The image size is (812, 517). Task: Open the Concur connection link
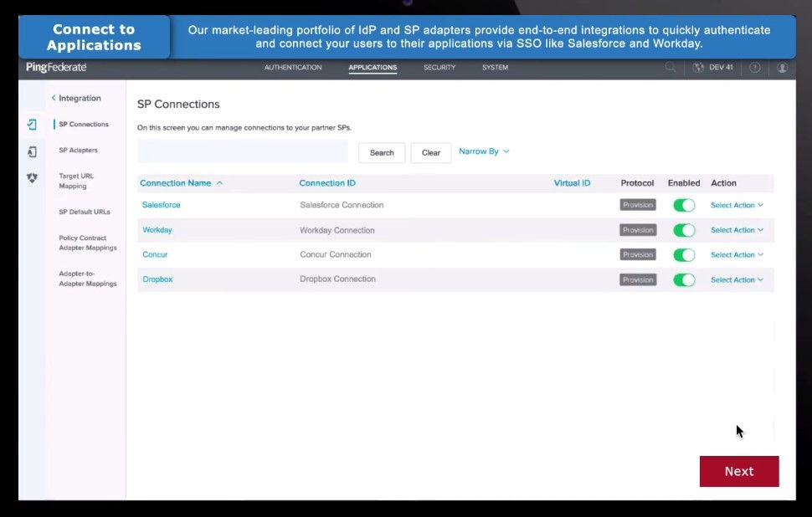(x=155, y=254)
